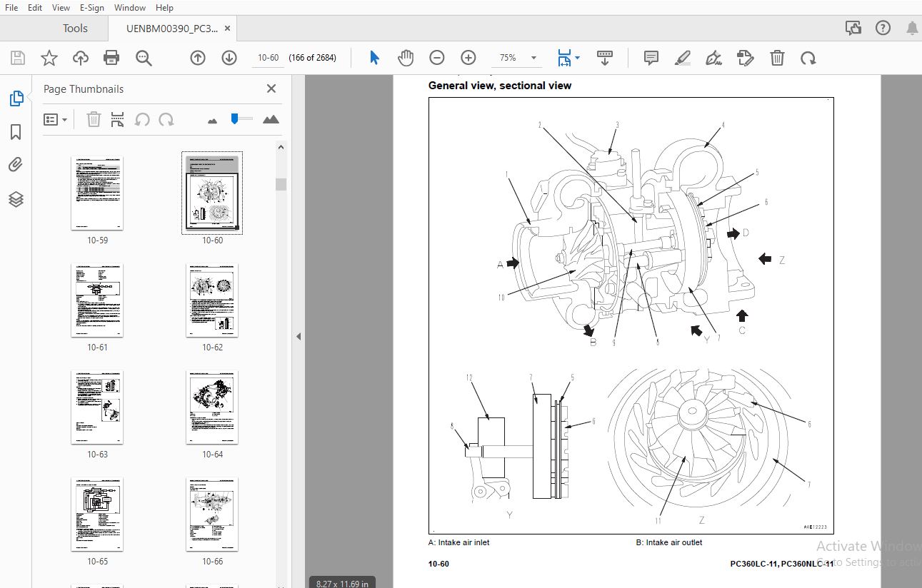This screenshot has height=588, width=922.
Task: Select page thumbnail 10-65
Action: click(97, 514)
